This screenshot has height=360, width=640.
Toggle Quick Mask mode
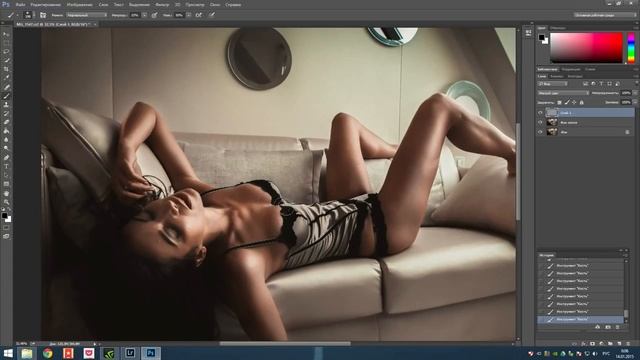(x=6, y=228)
